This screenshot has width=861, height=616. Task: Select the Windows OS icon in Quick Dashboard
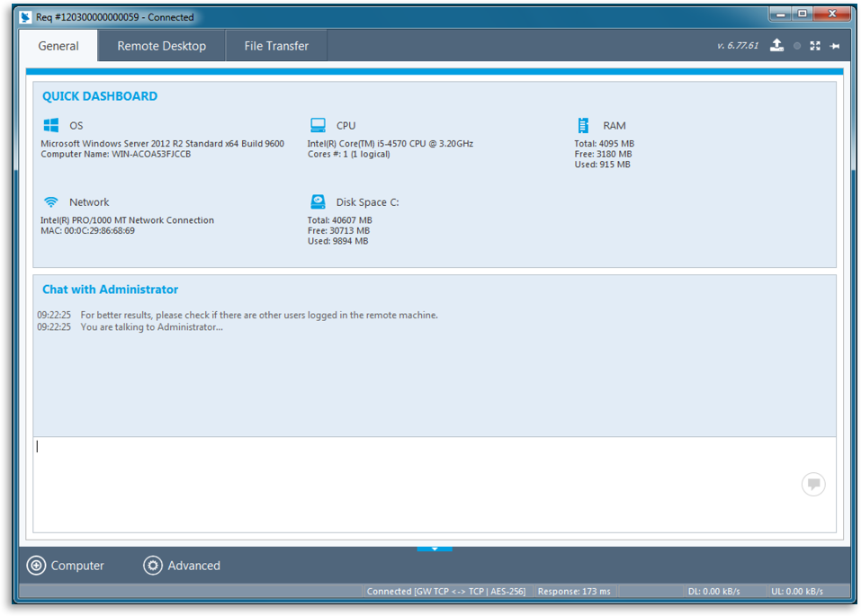49,125
